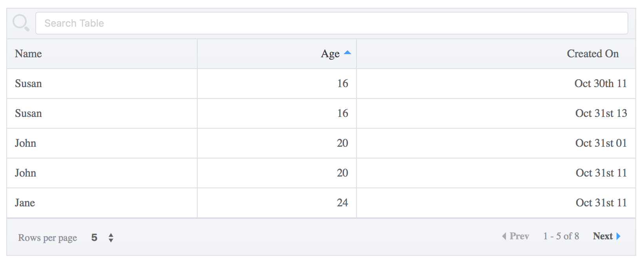644x266 pixels.
Task: Click the Oct 31st 13 date cell
Action: (x=601, y=113)
